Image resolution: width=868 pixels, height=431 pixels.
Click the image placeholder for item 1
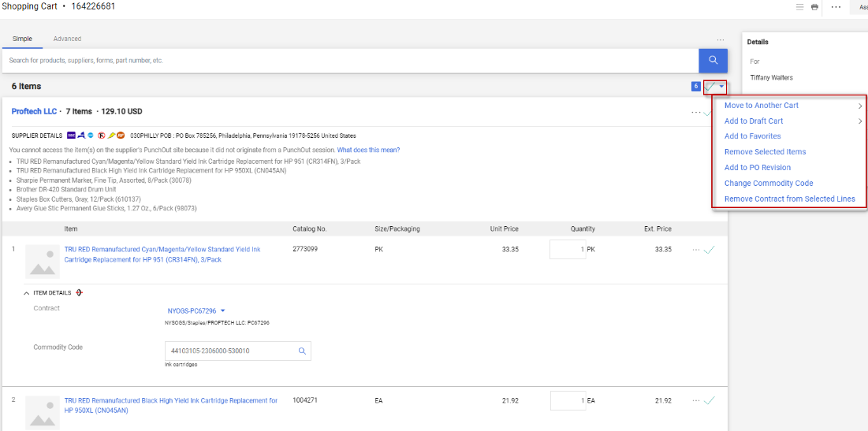(x=43, y=261)
